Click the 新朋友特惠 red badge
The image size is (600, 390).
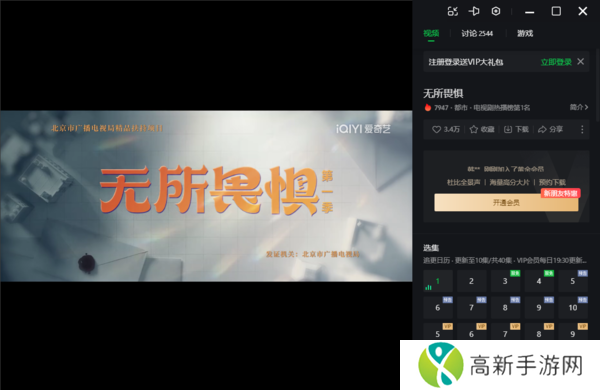click(x=561, y=193)
